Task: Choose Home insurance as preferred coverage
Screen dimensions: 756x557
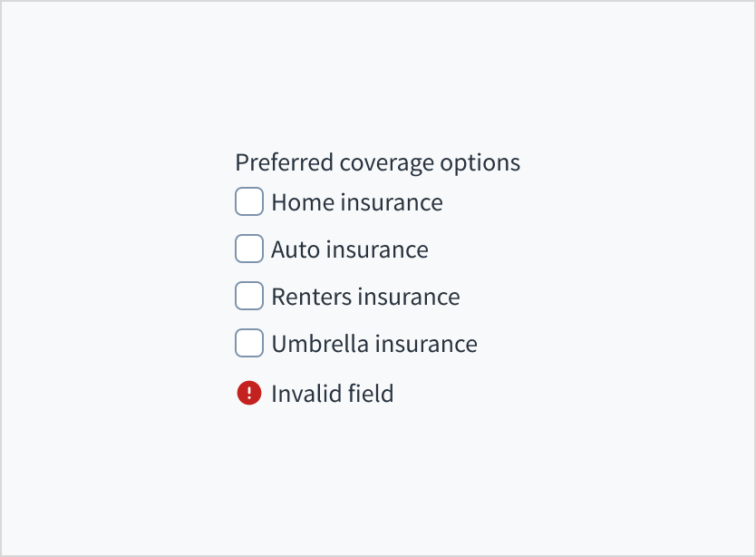Action: pyautogui.click(x=249, y=201)
